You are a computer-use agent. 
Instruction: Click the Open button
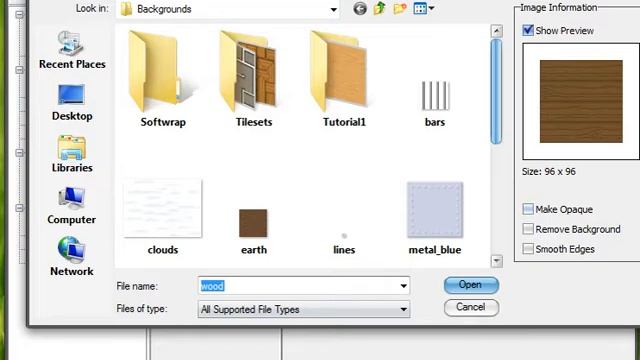(471, 285)
